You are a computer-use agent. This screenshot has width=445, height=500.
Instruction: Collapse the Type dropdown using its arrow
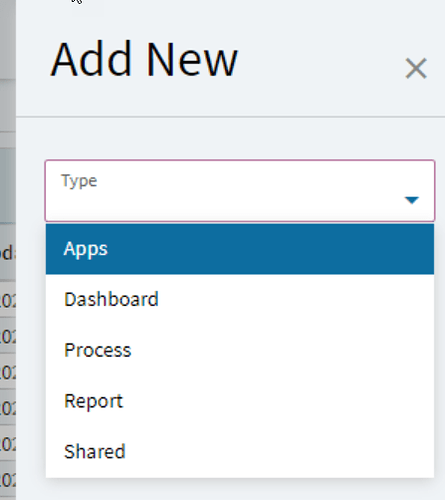tap(411, 200)
